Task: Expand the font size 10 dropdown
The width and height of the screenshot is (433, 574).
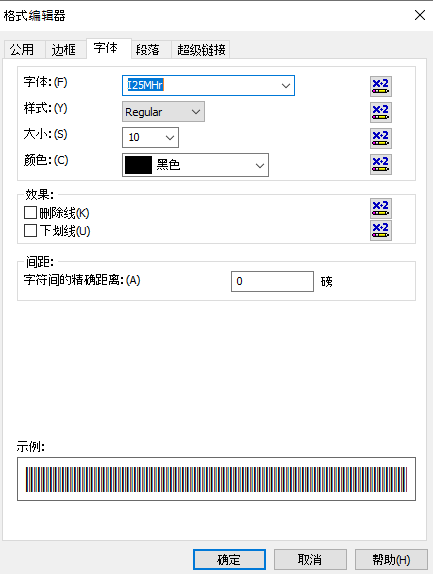Action: click(170, 138)
